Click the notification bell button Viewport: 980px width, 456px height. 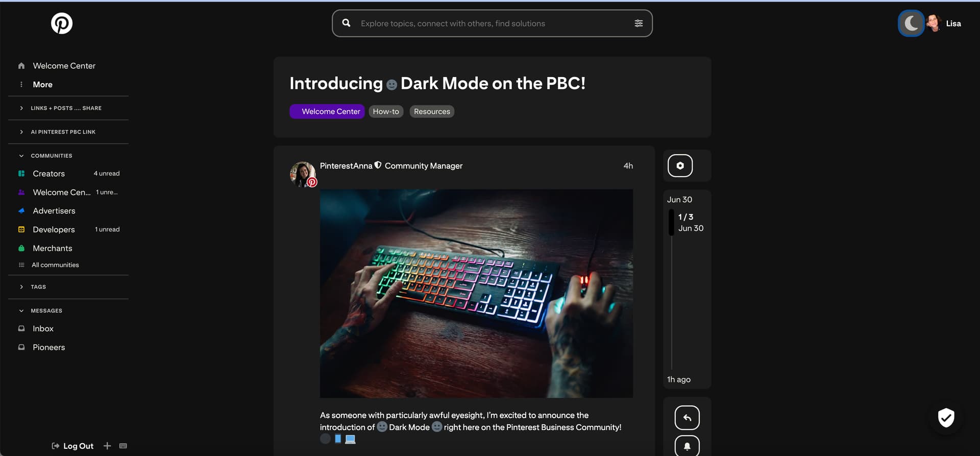687,446
